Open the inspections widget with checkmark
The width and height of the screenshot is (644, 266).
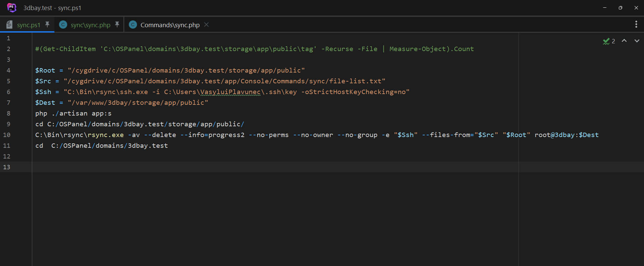tap(609, 41)
